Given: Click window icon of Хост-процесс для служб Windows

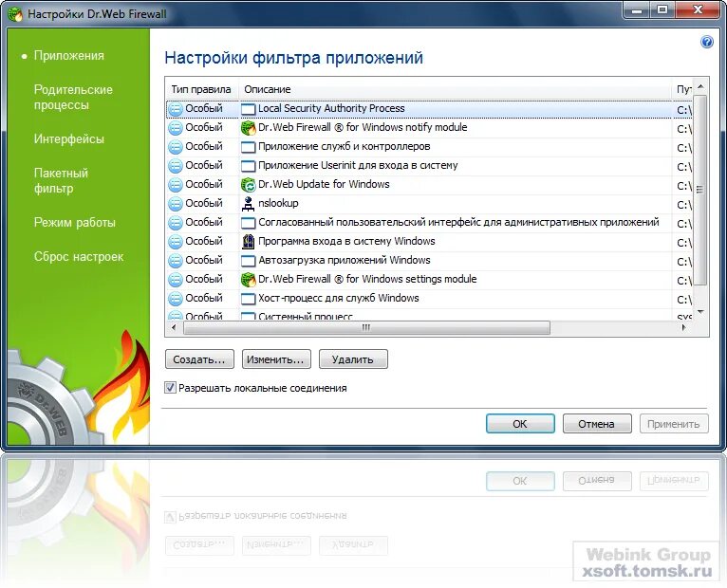Looking at the screenshot, I should 249,300.
